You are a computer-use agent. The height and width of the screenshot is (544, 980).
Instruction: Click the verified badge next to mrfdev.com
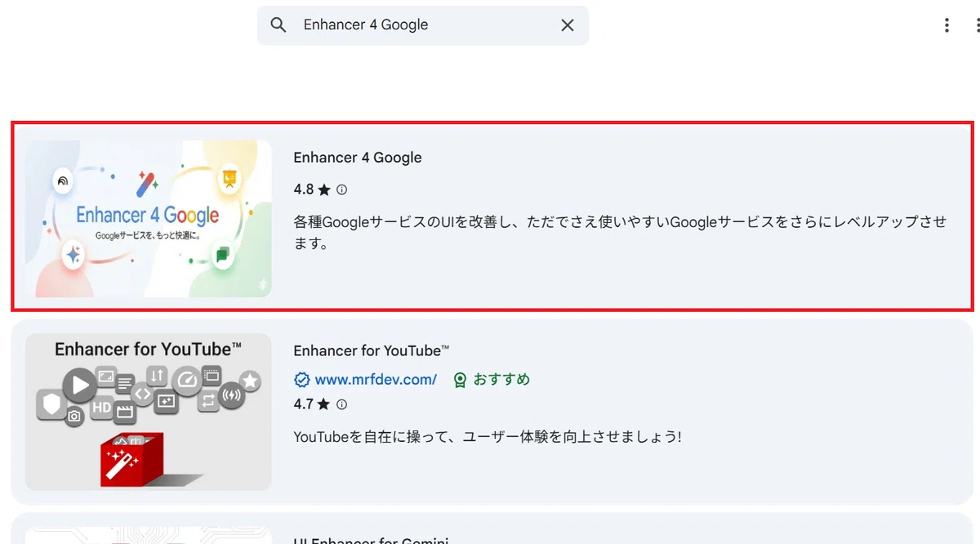coord(301,379)
